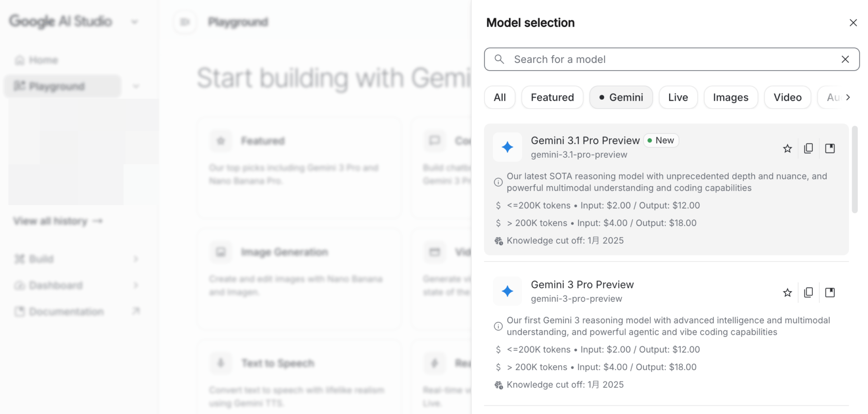The width and height of the screenshot is (868, 414).
Task: Click the Search for a model field
Action: pos(633,59)
